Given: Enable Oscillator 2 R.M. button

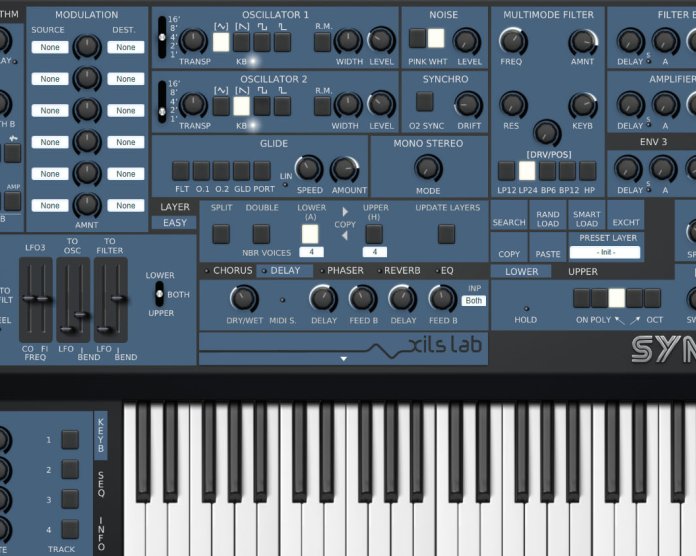Looking at the screenshot, I should (x=322, y=106).
